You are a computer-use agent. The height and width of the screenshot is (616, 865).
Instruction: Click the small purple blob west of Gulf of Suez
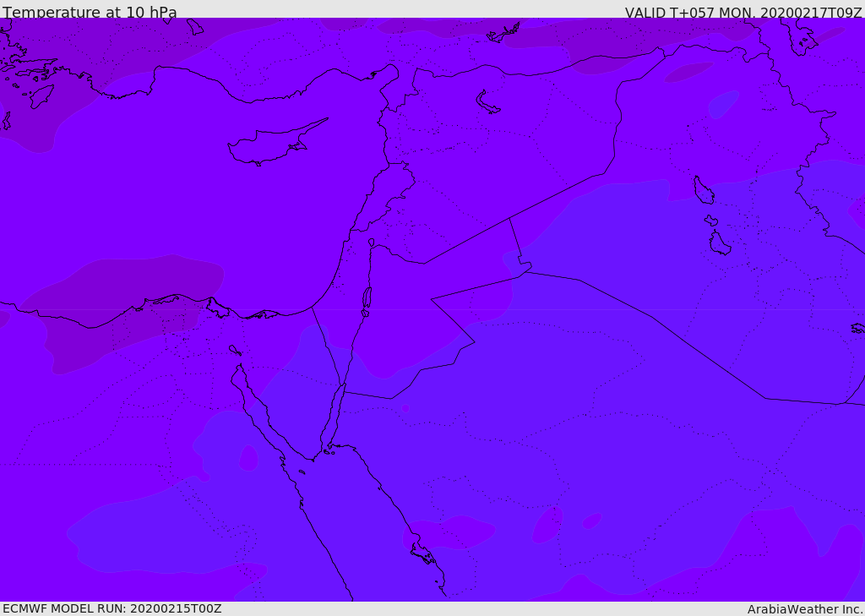click(x=248, y=458)
